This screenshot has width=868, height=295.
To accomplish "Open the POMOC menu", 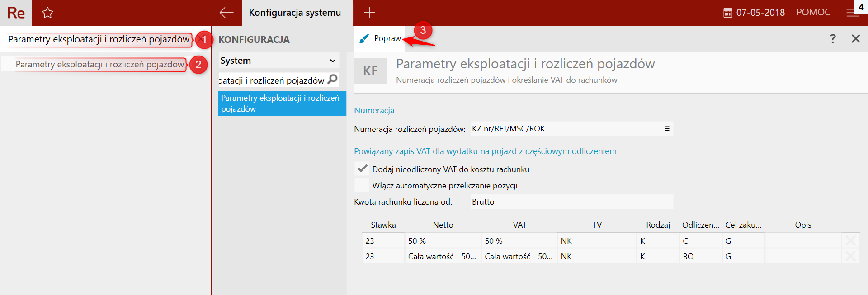I will 813,13.
